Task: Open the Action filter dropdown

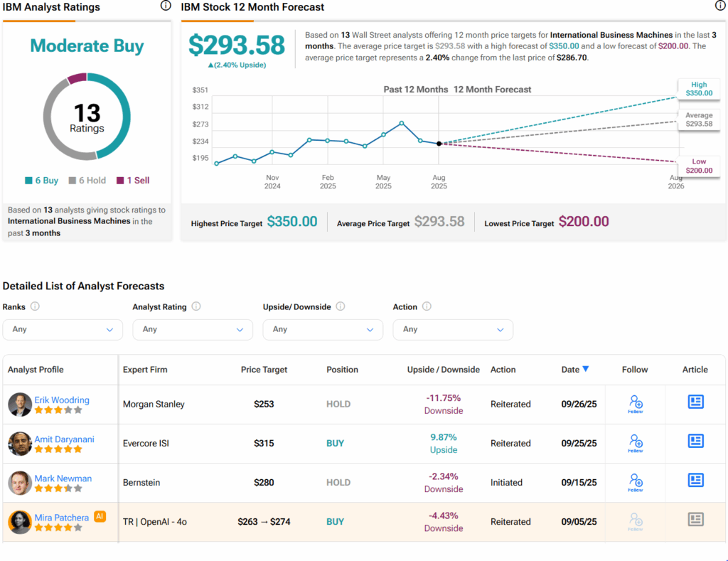Action: click(453, 329)
